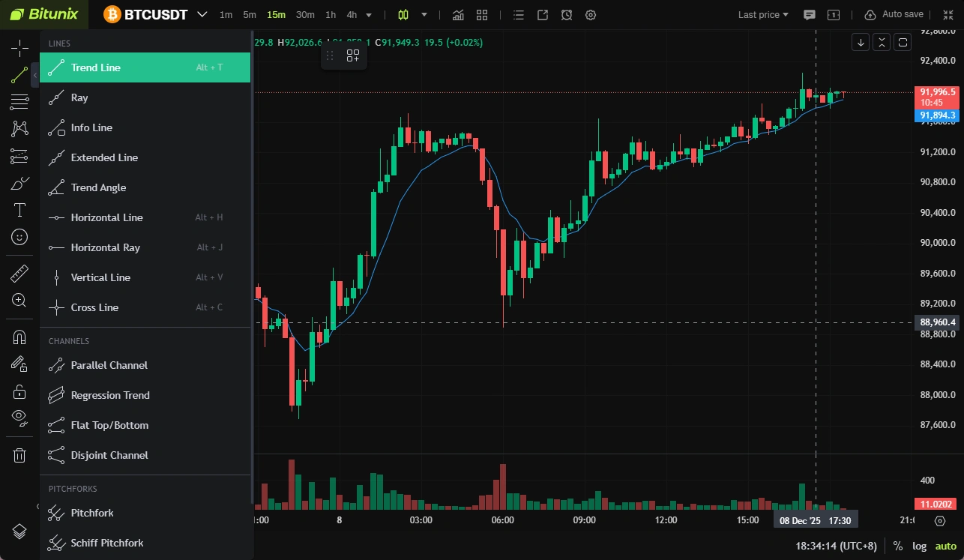Select the crosshair cursor tool
Viewport: 964px width, 560px height.
click(19, 49)
